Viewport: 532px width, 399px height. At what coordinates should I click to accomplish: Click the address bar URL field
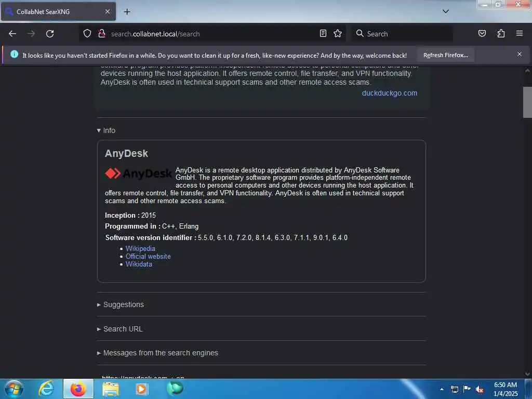(x=213, y=34)
